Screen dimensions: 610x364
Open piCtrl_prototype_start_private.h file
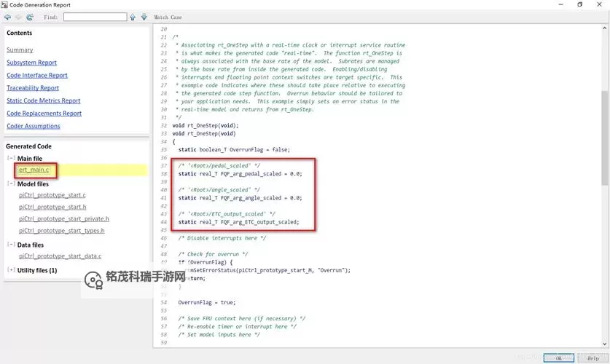point(64,218)
